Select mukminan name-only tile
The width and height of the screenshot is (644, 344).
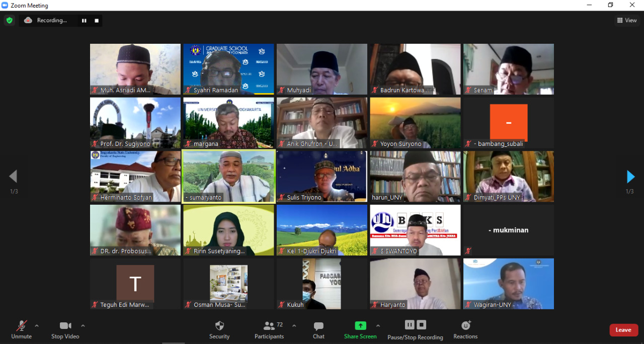509,230
